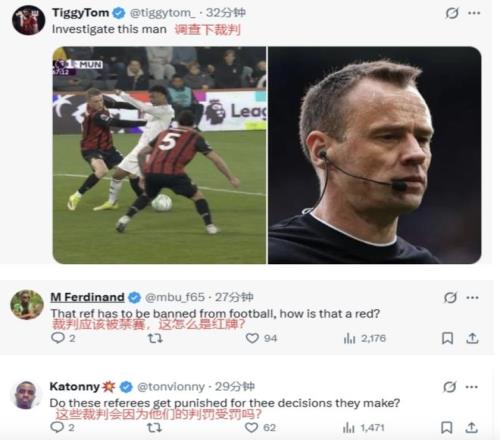Share M Ferdinand's tweet
This screenshot has height=440, width=500.
pos(472,338)
